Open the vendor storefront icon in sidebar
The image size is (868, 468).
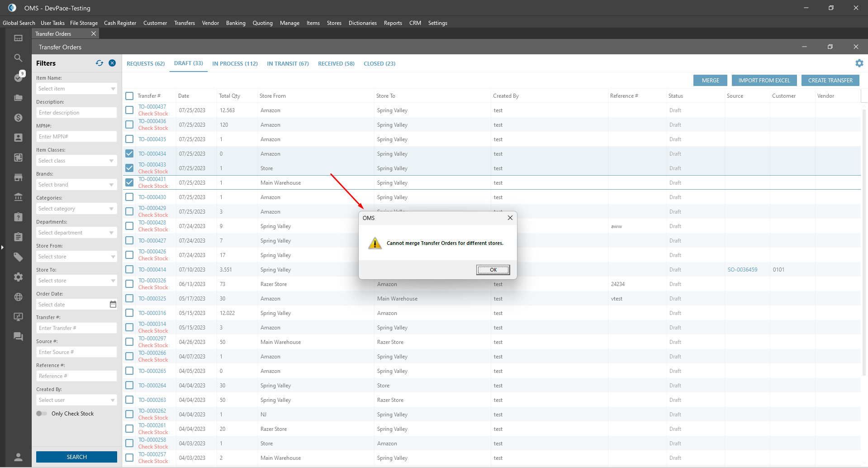tap(18, 177)
